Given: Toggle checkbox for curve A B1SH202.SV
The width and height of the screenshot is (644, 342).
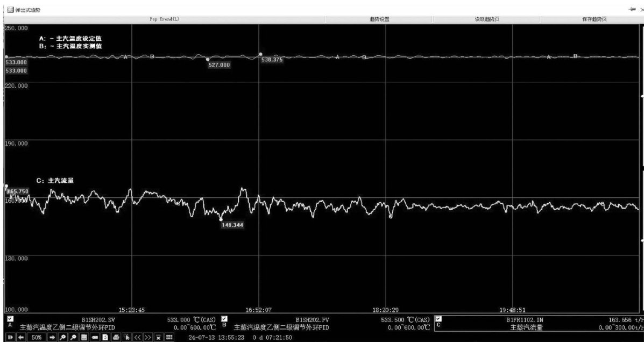Looking at the screenshot, I should pyautogui.click(x=10, y=318).
